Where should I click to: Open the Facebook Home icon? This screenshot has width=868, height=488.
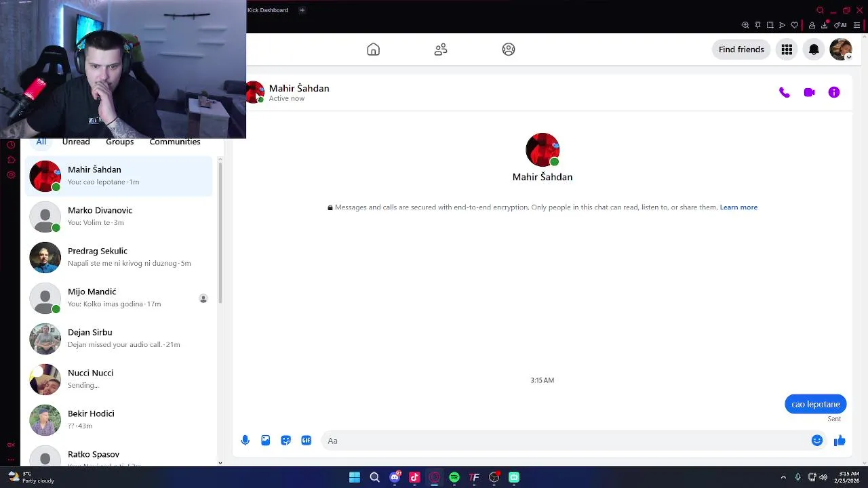pos(373,49)
